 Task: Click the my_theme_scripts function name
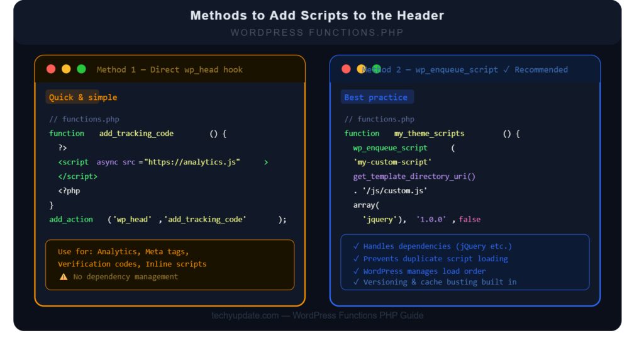tap(429, 133)
